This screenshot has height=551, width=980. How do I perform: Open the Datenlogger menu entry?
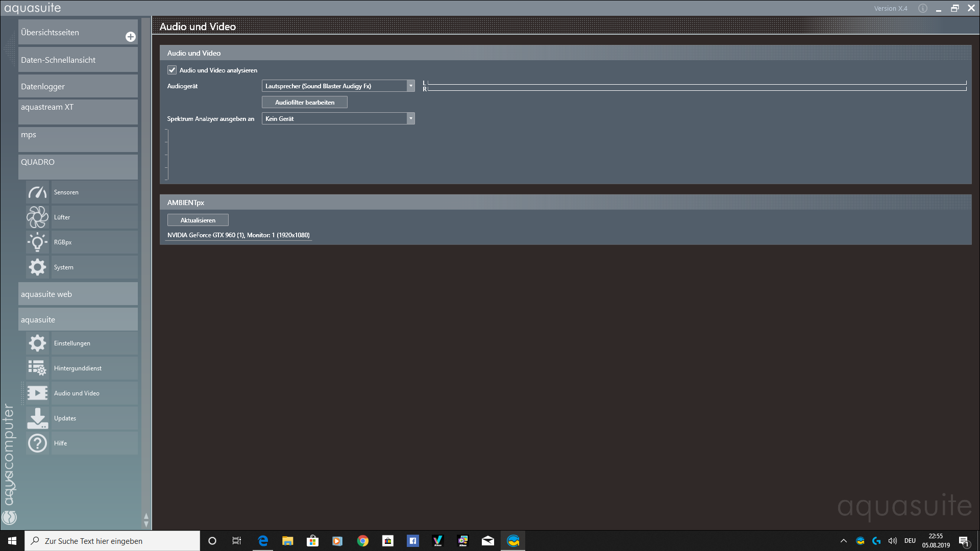coord(78,87)
